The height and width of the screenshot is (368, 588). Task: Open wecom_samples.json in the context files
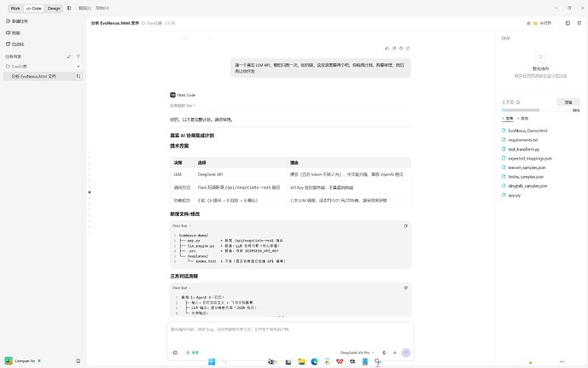click(x=523, y=167)
